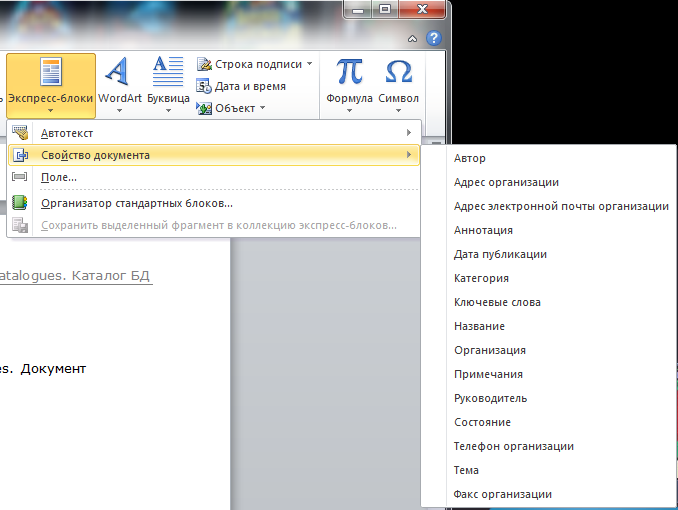Click the Буквица drop cap icon

[x=165, y=73]
